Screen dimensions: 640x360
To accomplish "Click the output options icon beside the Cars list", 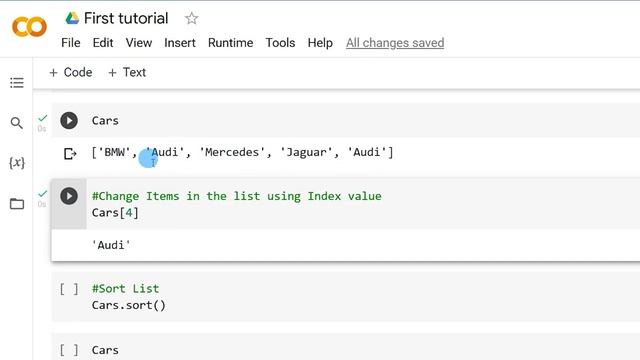I will 70,153.
